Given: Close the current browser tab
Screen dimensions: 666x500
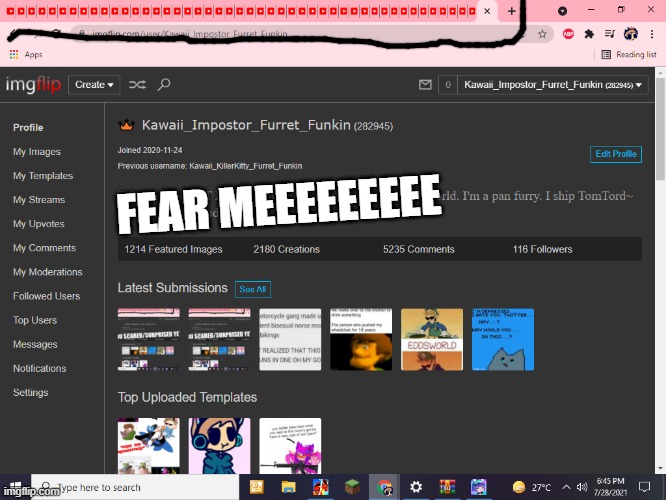Looking at the screenshot, I should [x=487, y=11].
